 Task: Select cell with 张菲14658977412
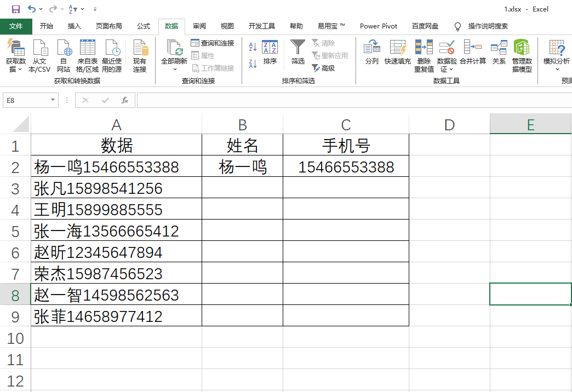pyautogui.click(x=116, y=315)
